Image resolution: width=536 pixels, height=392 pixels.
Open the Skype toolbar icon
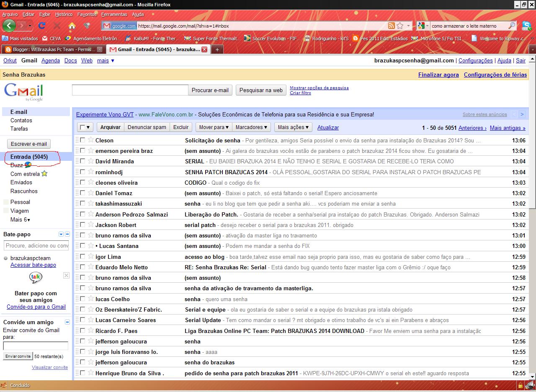point(526,26)
